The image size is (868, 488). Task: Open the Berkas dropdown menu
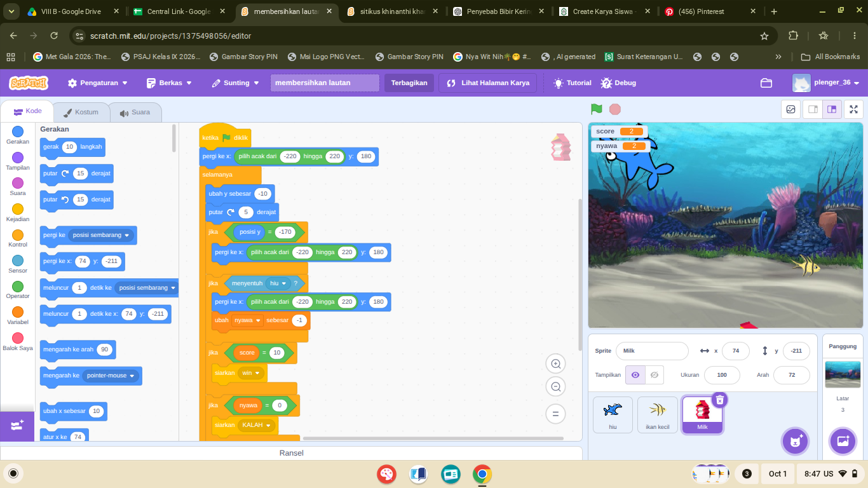tap(169, 83)
